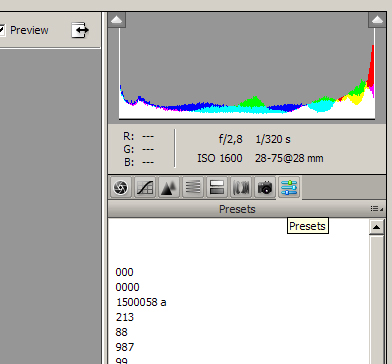Select the preset 1500058 a
Screen dimensions: 392x364
(x=141, y=302)
